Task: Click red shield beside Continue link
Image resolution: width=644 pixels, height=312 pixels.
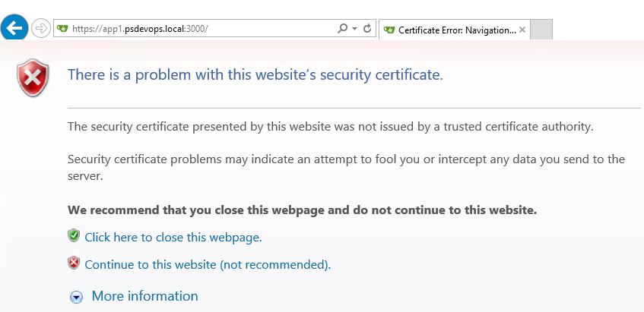Action: (74, 263)
